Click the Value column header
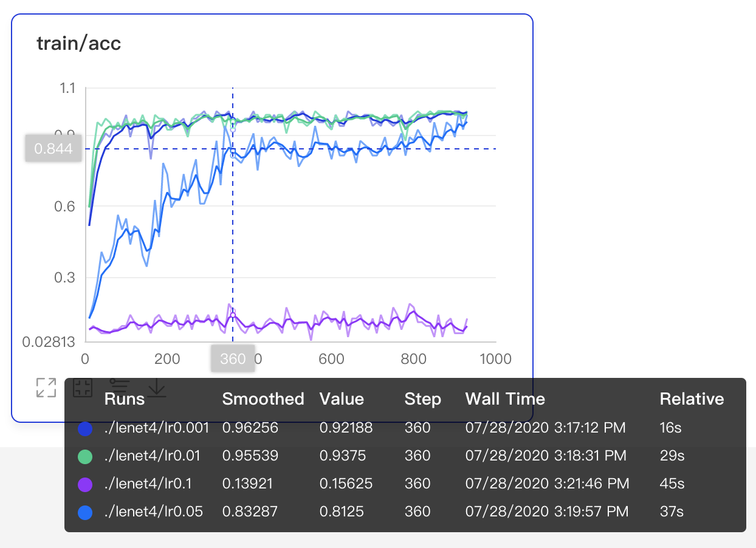This screenshot has height=548, width=756. coord(342,399)
